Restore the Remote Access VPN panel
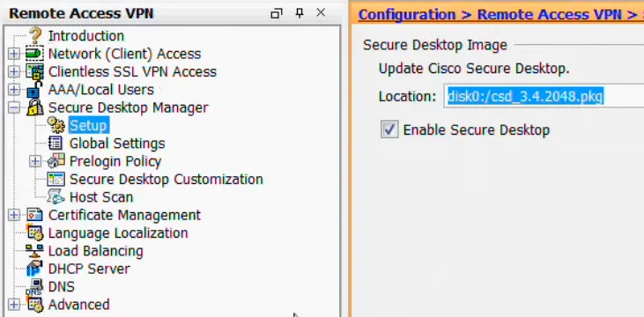Image resolution: width=644 pixels, height=317 pixels. [277, 13]
